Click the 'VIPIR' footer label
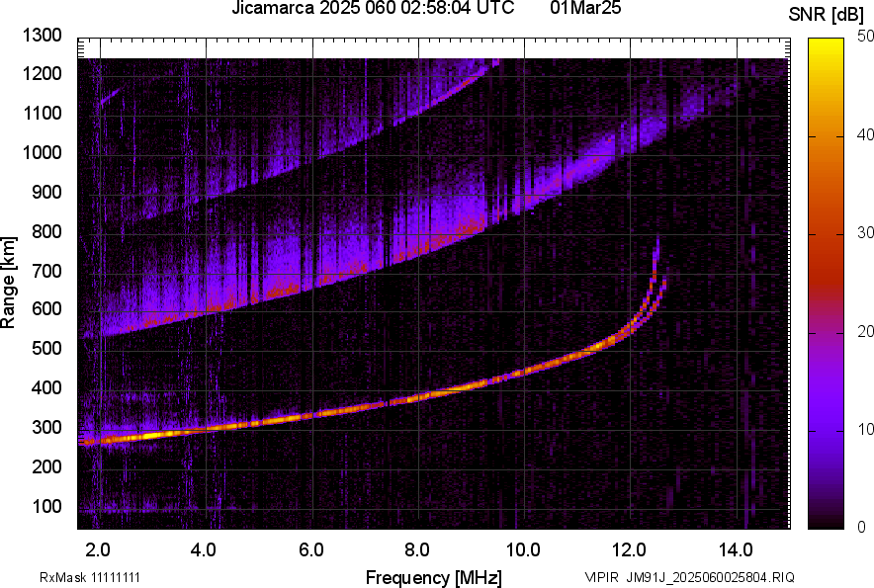874x588 pixels. tap(601, 577)
